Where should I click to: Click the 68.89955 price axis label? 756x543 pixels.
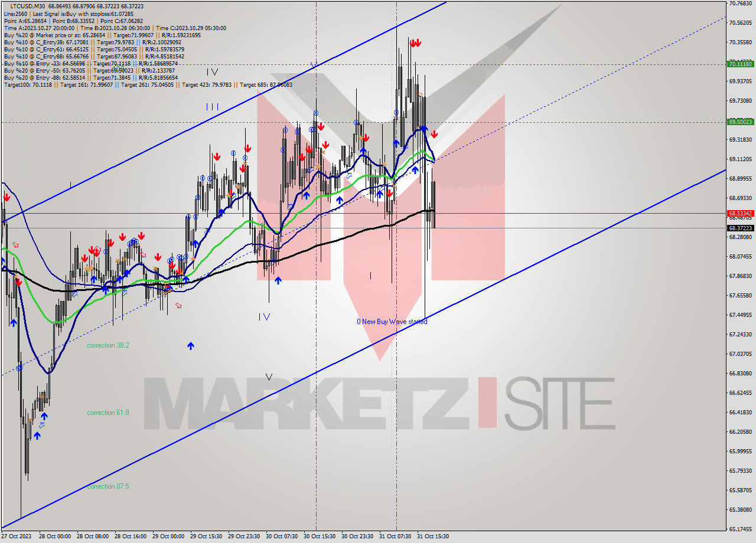tap(741, 179)
